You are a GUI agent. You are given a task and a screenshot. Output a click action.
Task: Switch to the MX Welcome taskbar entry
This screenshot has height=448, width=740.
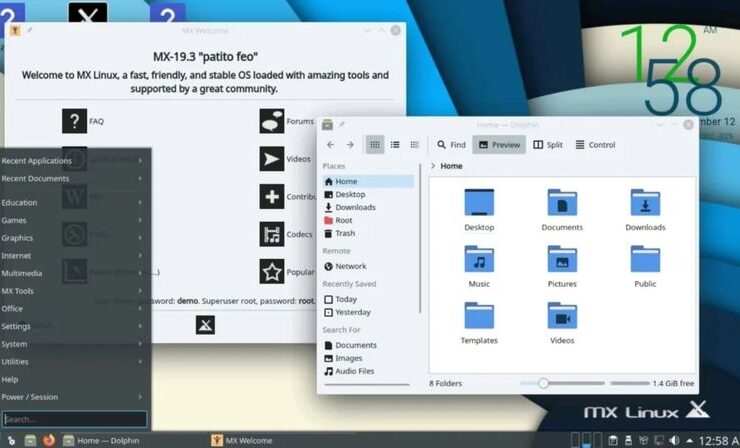242,440
